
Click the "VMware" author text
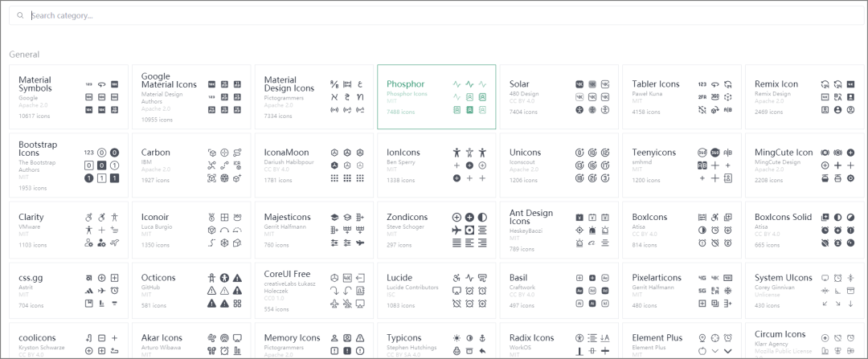[x=30, y=227]
